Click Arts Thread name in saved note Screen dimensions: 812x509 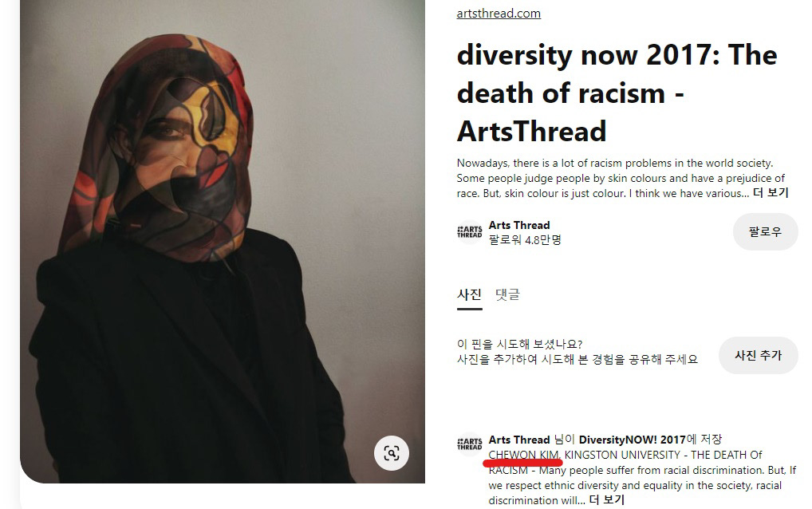519,440
